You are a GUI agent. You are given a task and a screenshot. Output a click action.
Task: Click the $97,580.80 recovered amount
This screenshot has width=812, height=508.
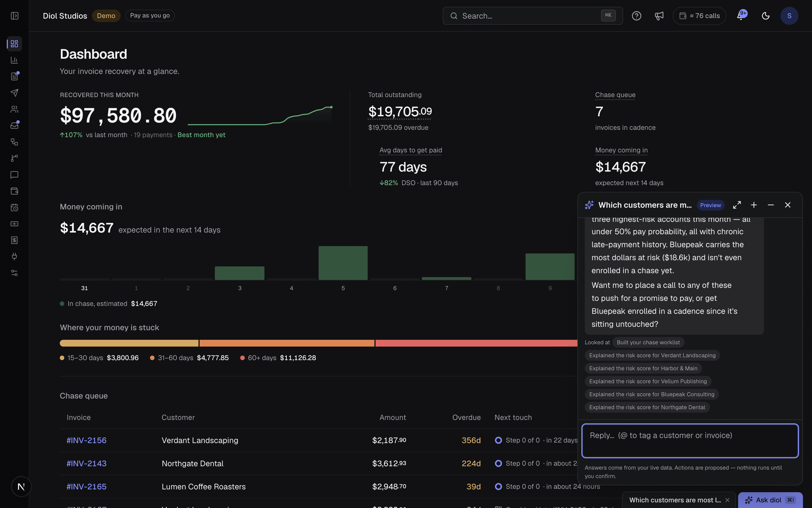click(x=118, y=116)
